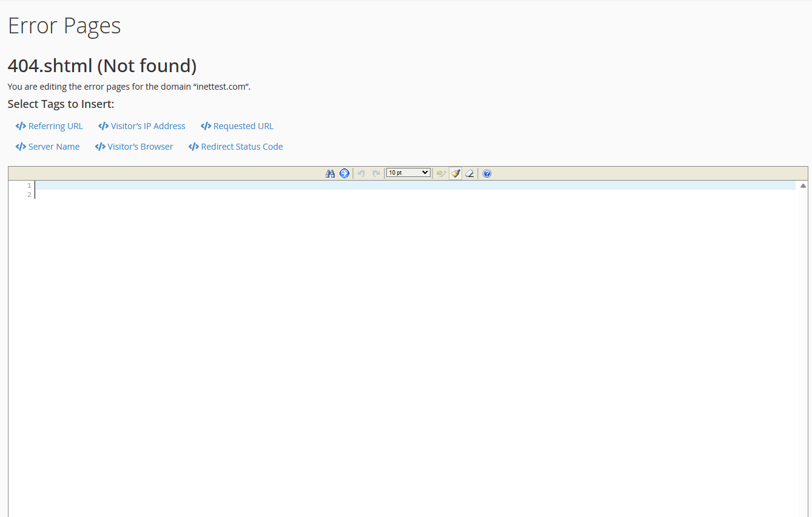Image resolution: width=812 pixels, height=517 pixels.
Task: Open the 10 pt font size dropdown
Action: pyautogui.click(x=408, y=173)
